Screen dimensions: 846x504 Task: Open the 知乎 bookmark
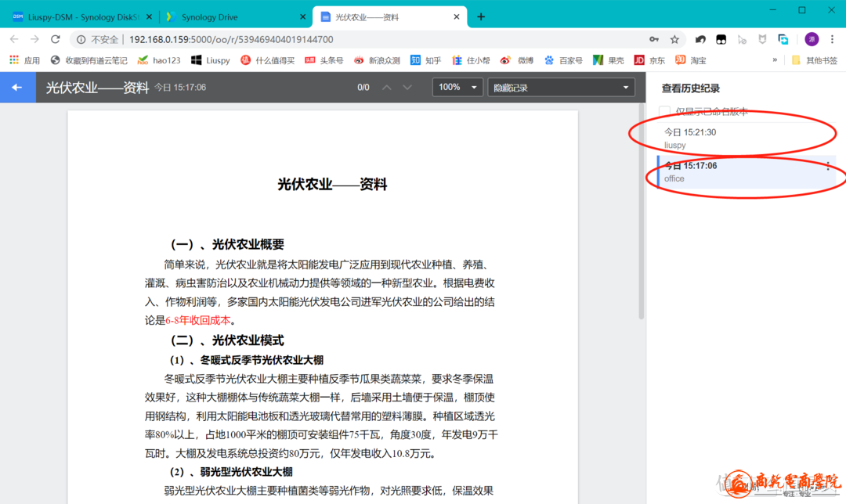click(425, 60)
